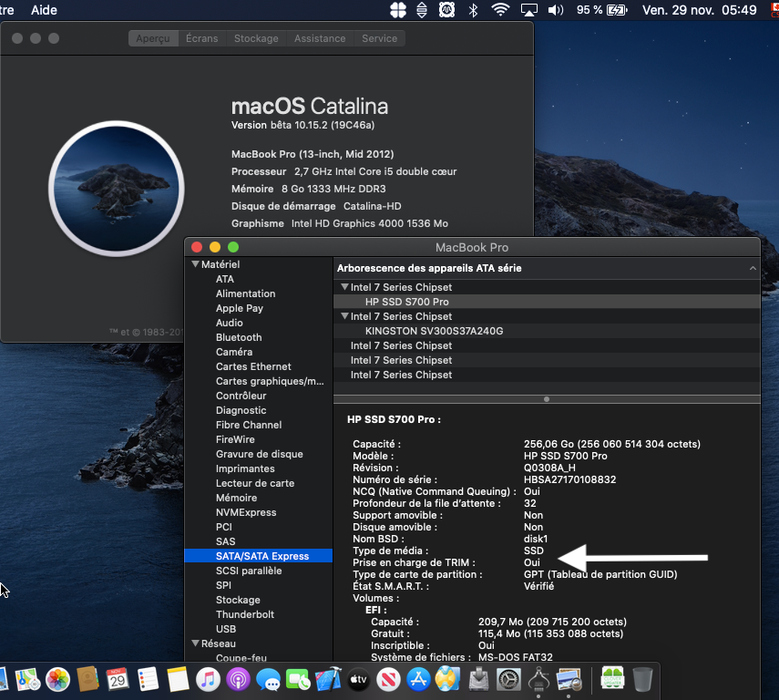Open the Assistance tab

pos(320,38)
